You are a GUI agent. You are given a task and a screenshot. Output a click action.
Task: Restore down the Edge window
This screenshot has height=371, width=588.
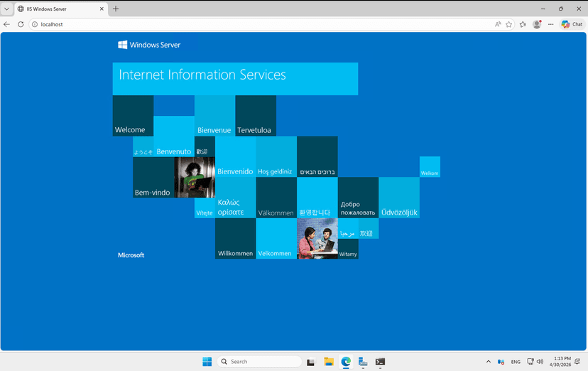(x=561, y=9)
